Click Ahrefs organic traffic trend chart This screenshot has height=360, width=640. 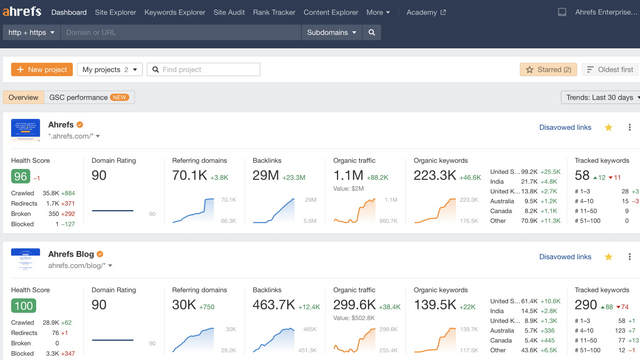[354, 210]
